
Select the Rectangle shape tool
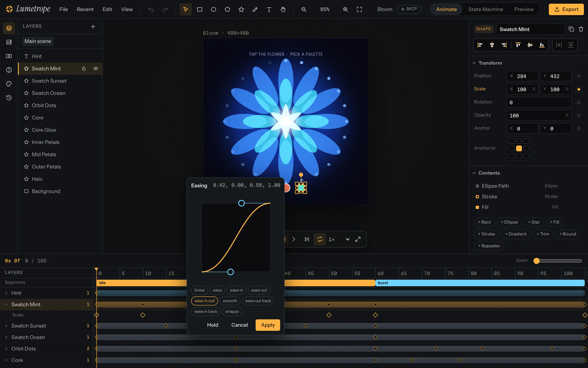click(199, 9)
